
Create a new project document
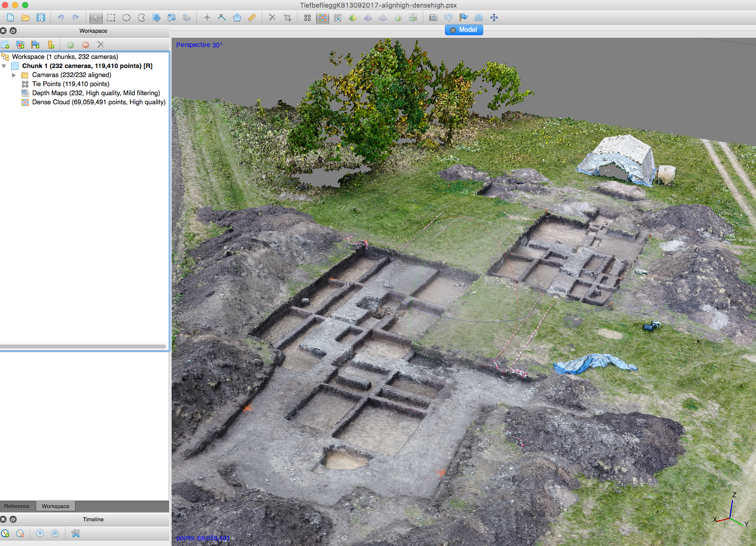click(x=10, y=18)
